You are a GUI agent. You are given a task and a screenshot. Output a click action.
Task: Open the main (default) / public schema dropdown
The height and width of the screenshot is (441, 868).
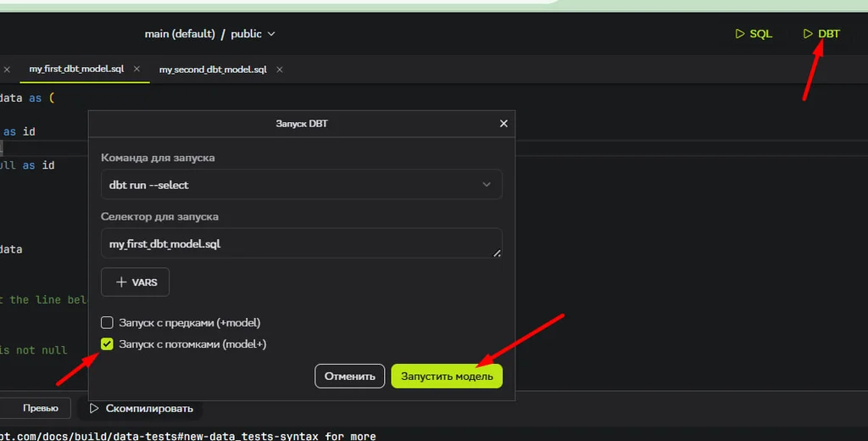point(210,34)
